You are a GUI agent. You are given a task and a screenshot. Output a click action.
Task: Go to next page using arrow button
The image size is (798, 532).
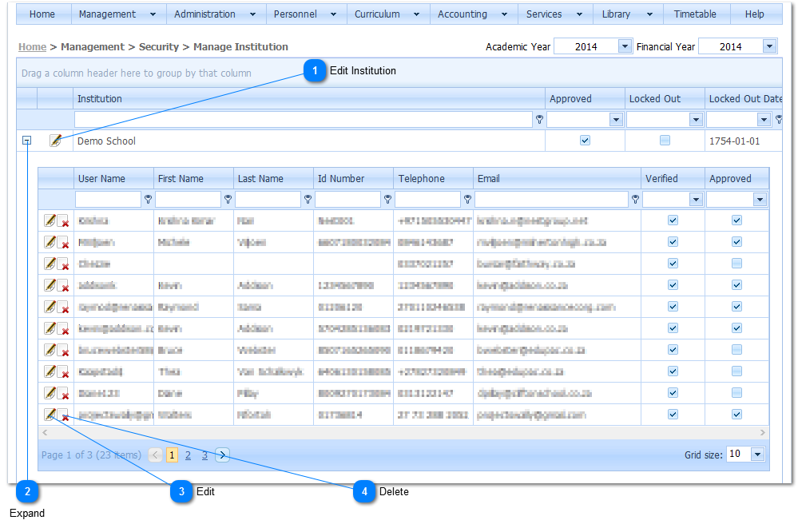pos(223,455)
